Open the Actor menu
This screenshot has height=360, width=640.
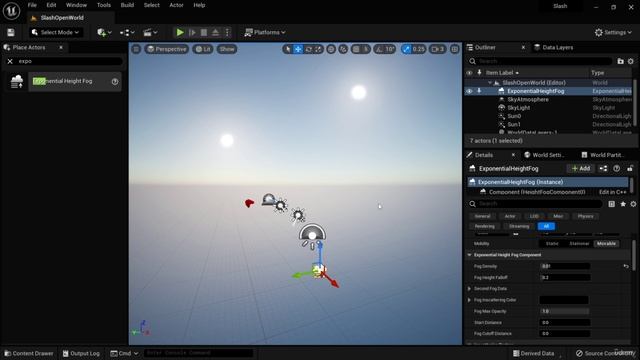(x=176, y=5)
